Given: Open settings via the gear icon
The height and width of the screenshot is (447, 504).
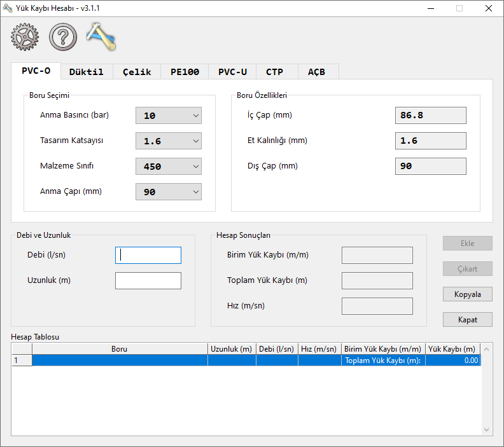Looking at the screenshot, I should pyautogui.click(x=25, y=38).
